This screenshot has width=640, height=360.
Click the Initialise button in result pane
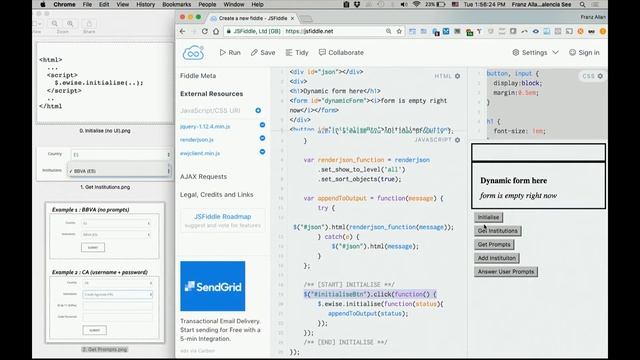click(488, 217)
